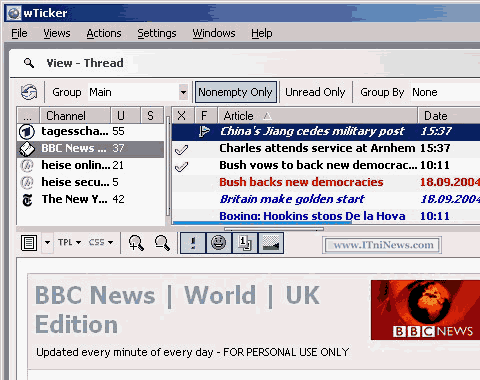Click the splitter grip below article list
The width and height of the screenshot is (480, 380).
pos(274,229)
